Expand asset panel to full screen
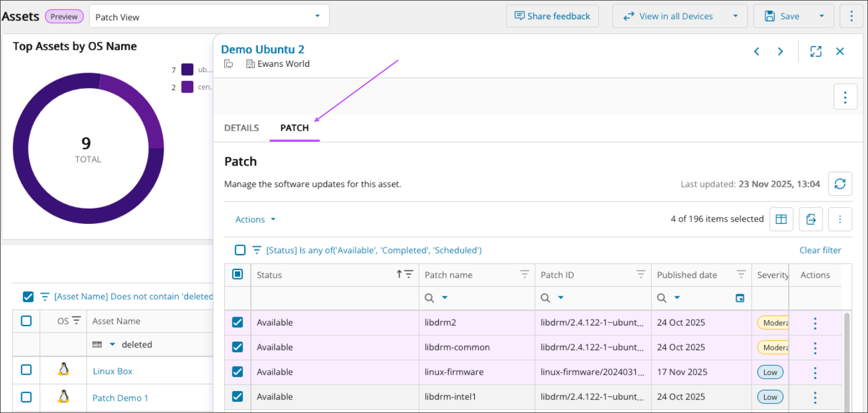Viewport: 868px width, 413px height. click(x=815, y=51)
